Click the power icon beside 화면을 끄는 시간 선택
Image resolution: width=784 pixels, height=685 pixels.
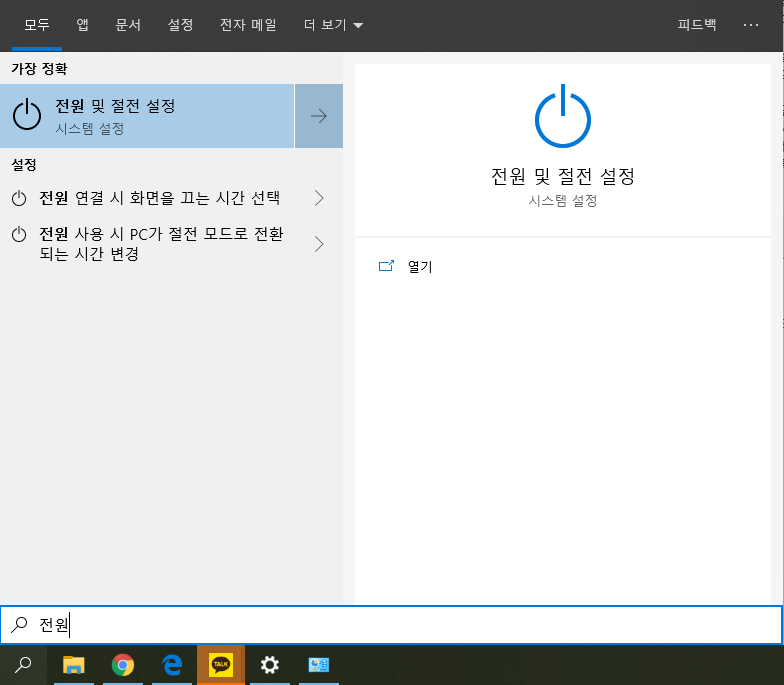point(19,198)
